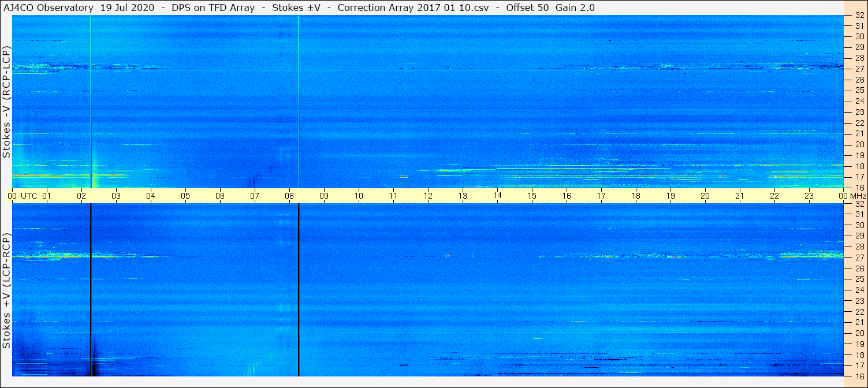Image resolution: width=868 pixels, height=388 pixels.
Task: Select the 19 hour mark on time axis
Action: point(670,196)
